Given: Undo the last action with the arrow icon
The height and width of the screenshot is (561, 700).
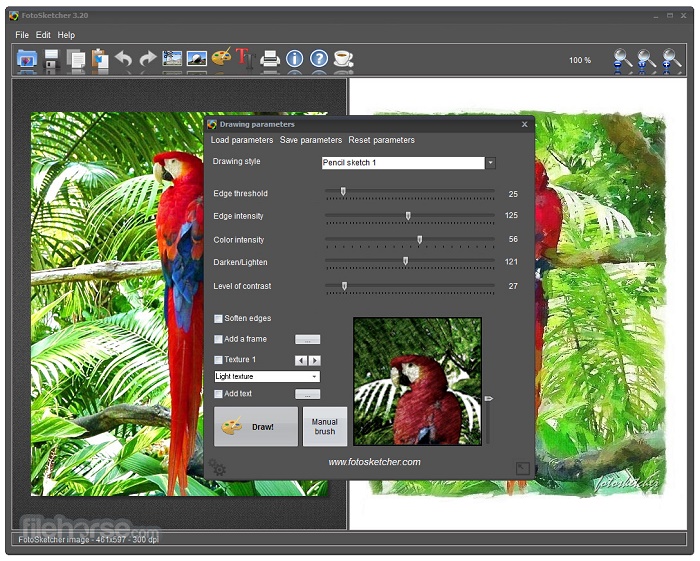Looking at the screenshot, I should tap(123, 60).
